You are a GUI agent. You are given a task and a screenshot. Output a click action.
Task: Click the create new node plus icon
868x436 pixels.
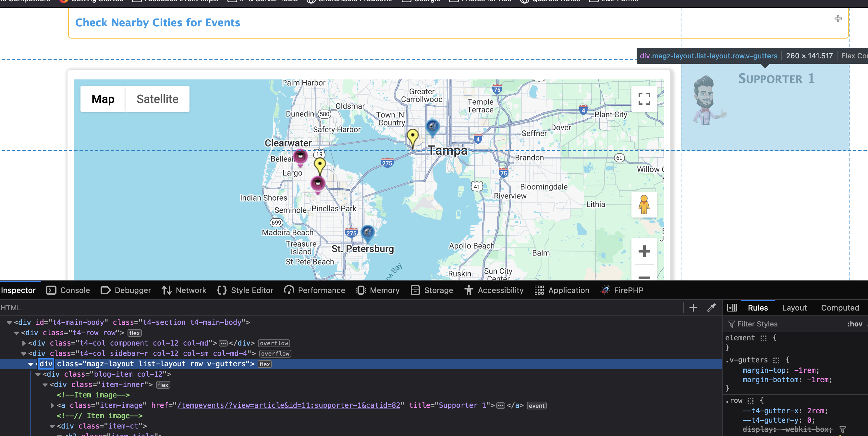pyautogui.click(x=693, y=307)
